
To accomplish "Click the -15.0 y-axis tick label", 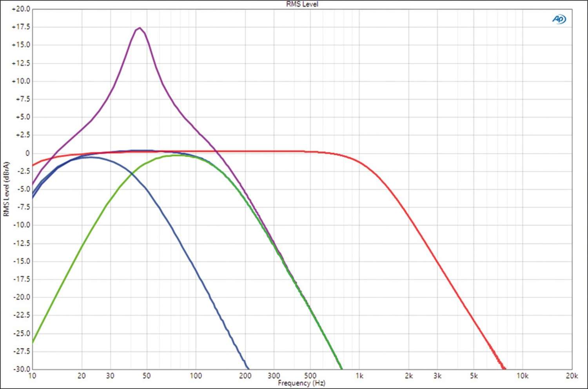I will pyautogui.click(x=22, y=261).
